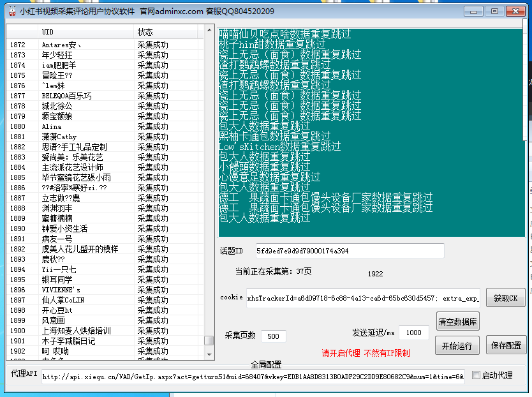Click the list scrollbar down arrow
532x397 pixels.
(x=209, y=354)
